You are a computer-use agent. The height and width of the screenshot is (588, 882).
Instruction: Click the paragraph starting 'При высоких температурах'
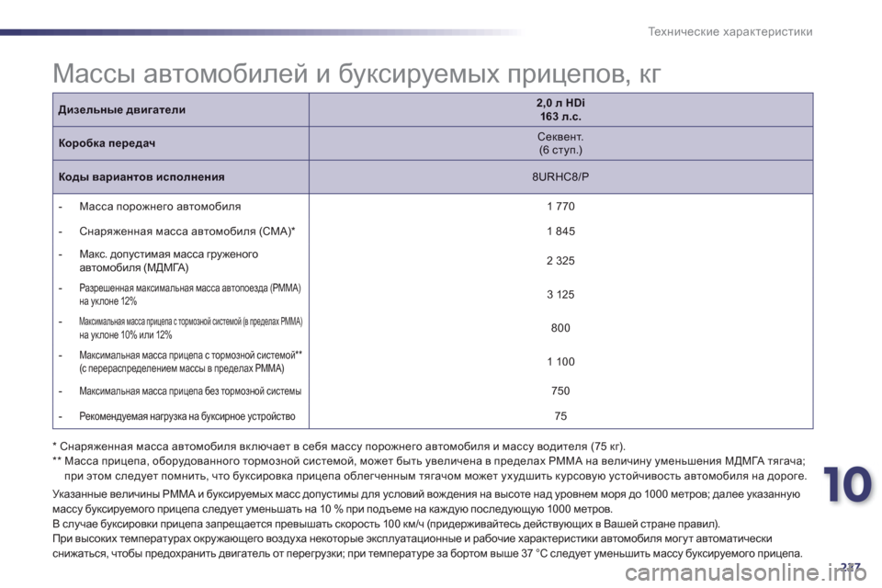427,546
